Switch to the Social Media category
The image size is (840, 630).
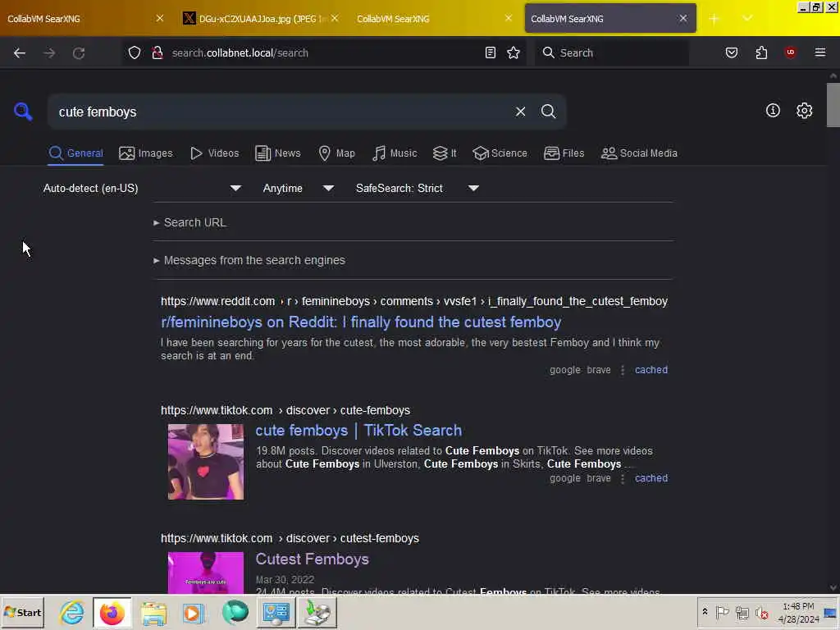point(639,153)
